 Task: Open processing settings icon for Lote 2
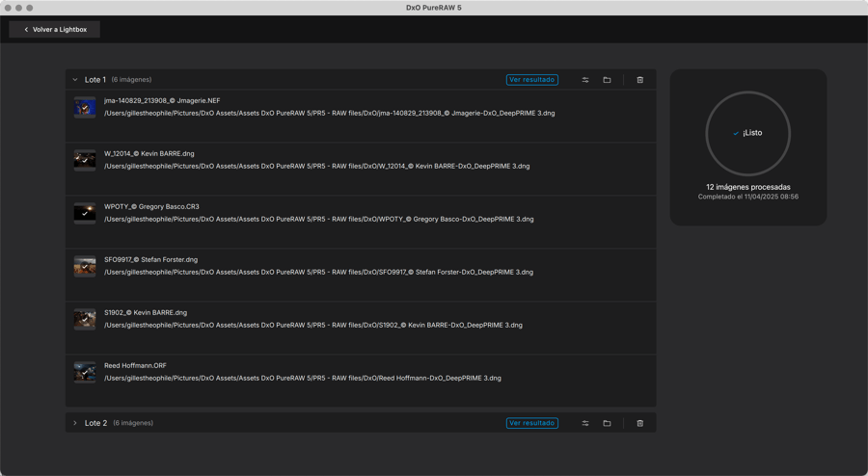[x=585, y=423]
